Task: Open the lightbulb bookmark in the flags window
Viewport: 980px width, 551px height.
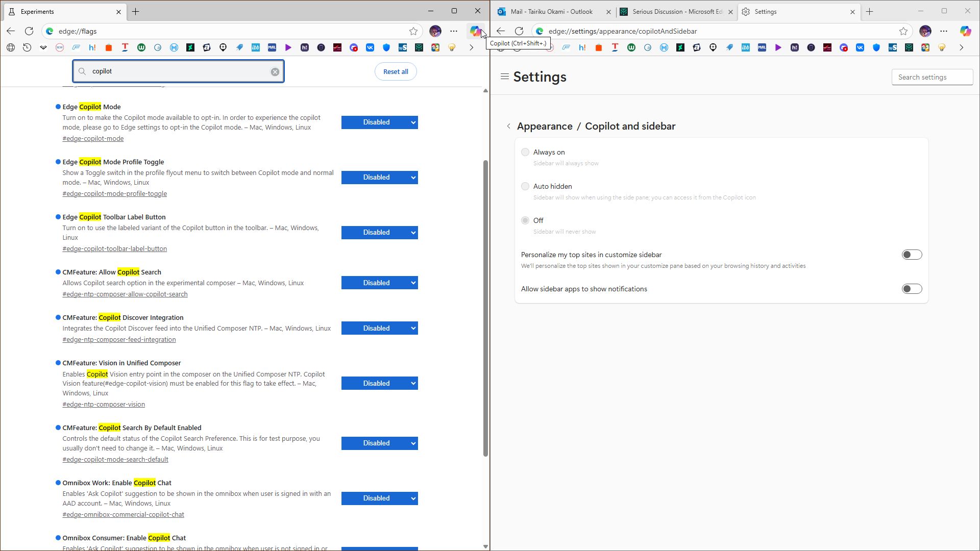Action: (x=452, y=47)
